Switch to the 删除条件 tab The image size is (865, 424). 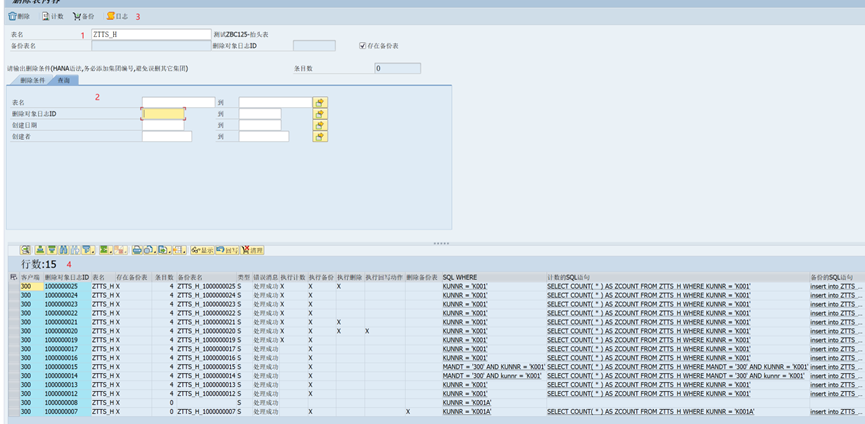(33, 80)
